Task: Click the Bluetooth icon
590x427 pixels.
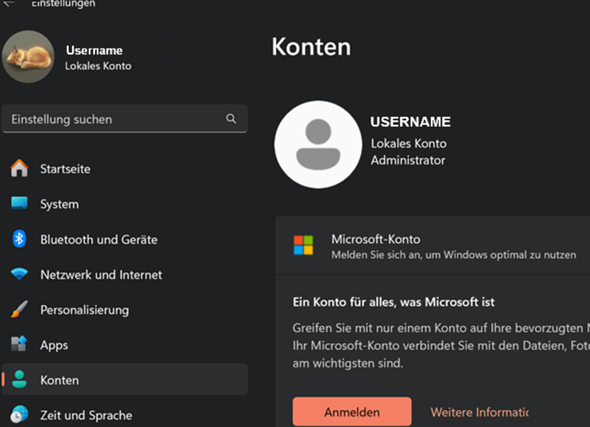Action: (19, 239)
